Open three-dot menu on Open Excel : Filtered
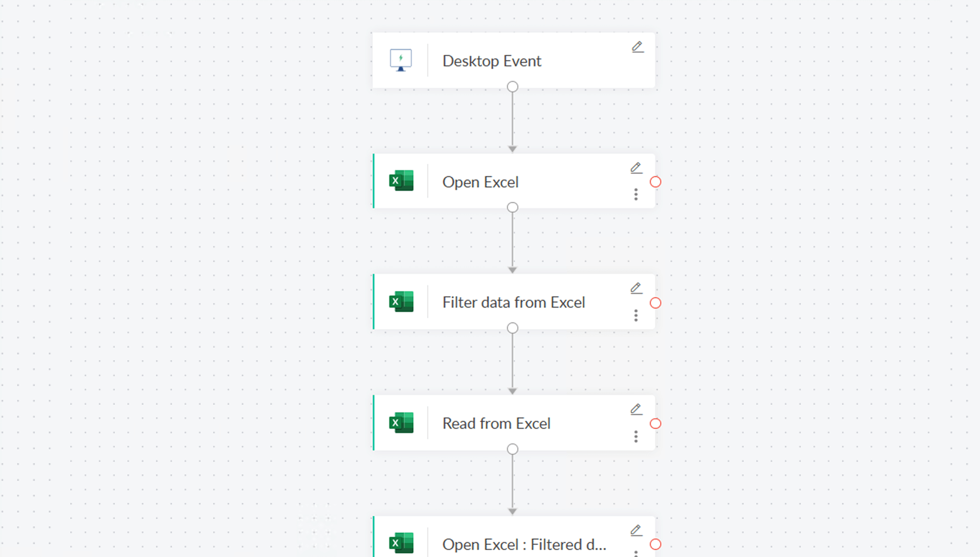Screen dimensions: 980x557 (636, 553)
